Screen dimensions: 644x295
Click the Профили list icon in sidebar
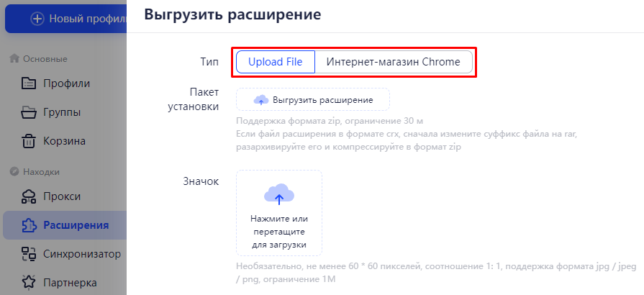[28, 83]
